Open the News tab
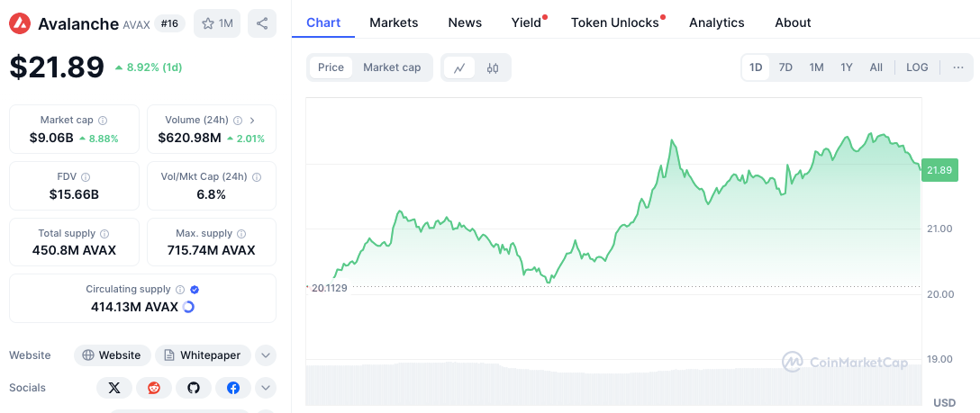Image resolution: width=980 pixels, height=413 pixels. [x=465, y=23]
